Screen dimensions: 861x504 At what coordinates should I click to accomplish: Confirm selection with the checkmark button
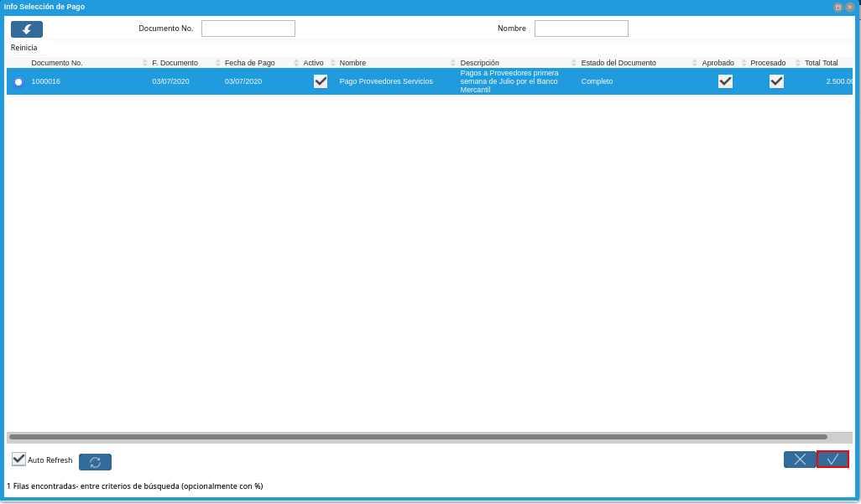click(x=832, y=460)
